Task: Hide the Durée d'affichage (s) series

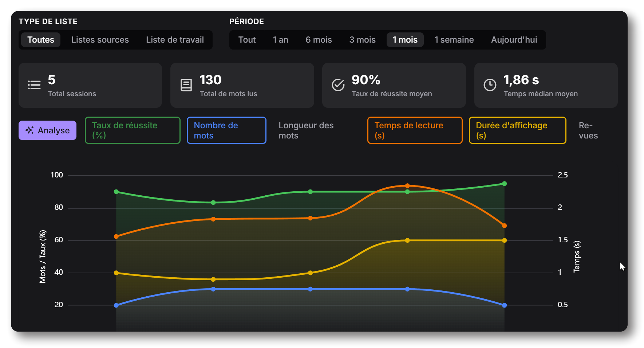Action: [x=517, y=130]
